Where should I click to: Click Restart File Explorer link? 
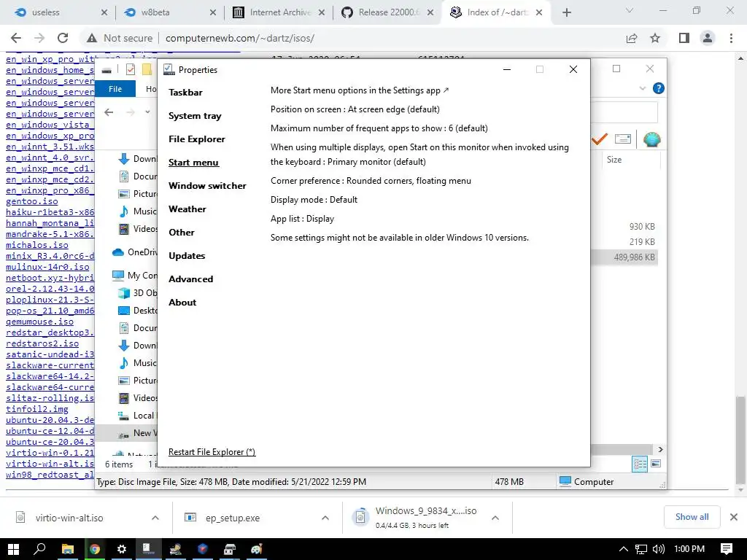pyautogui.click(x=212, y=452)
